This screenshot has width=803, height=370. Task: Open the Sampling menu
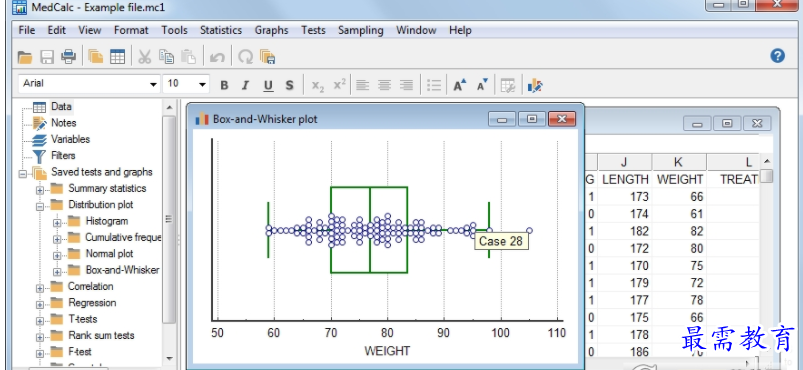(x=361, y=30)
